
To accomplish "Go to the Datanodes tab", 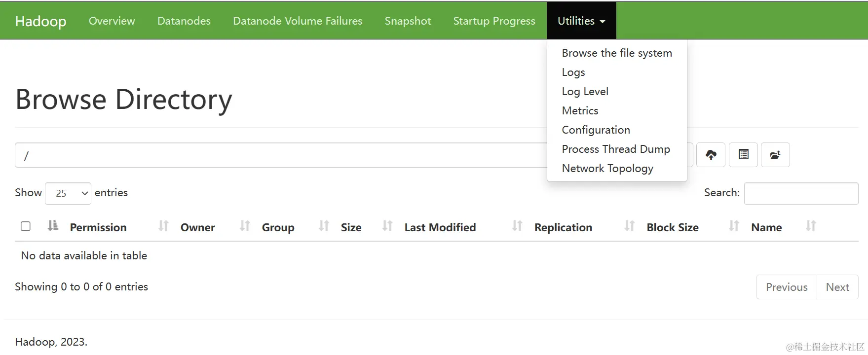I will click(184, 21).
